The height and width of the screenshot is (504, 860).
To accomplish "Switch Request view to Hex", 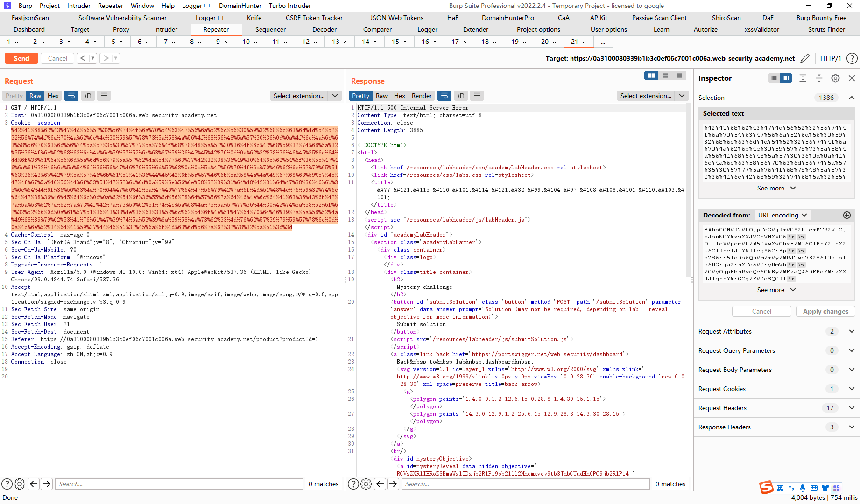I will point(53,96).
